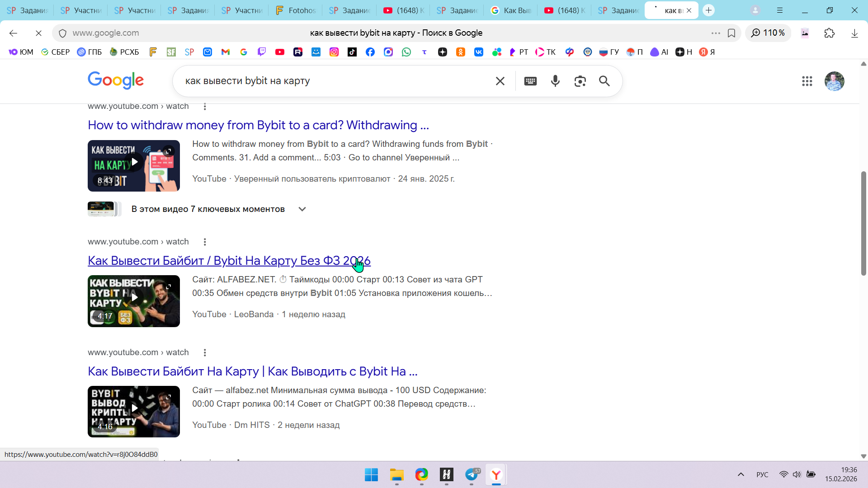Viewport: 868px width, 488px height.
Task: Open the Google apps grid
Action: click(807, 81)
